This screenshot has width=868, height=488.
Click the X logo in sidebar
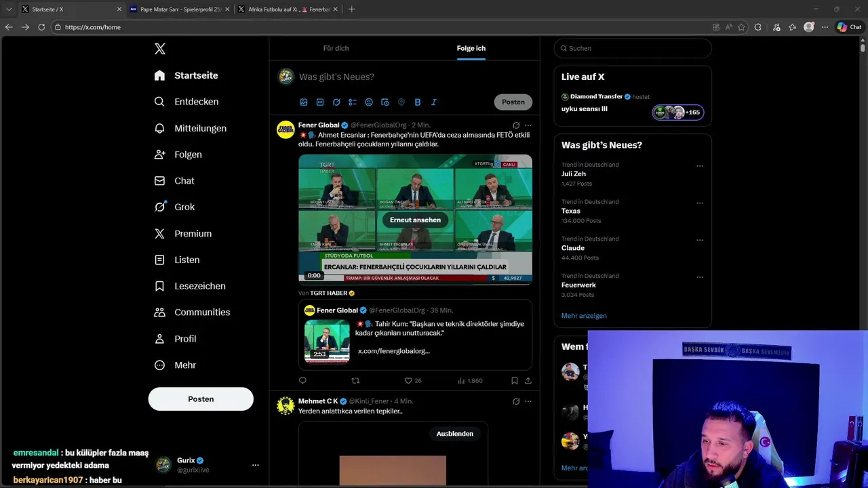159,49
